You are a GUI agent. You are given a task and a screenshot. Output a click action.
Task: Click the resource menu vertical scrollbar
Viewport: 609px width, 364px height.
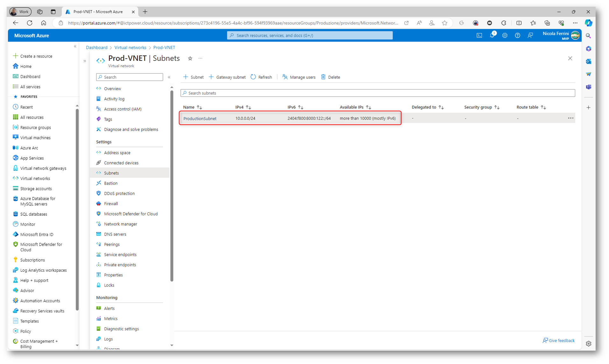tap(172, 186)
